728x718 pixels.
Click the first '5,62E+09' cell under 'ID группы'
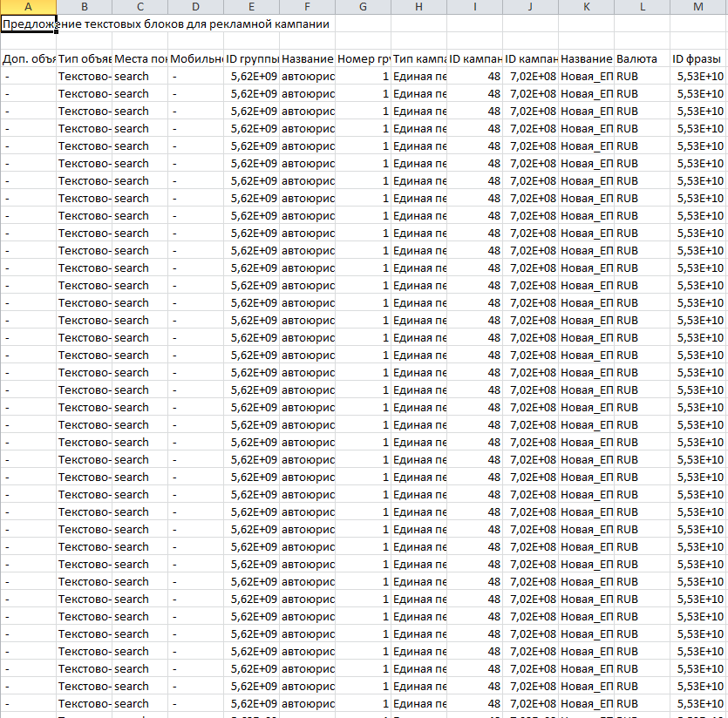[x=251, y=76]
